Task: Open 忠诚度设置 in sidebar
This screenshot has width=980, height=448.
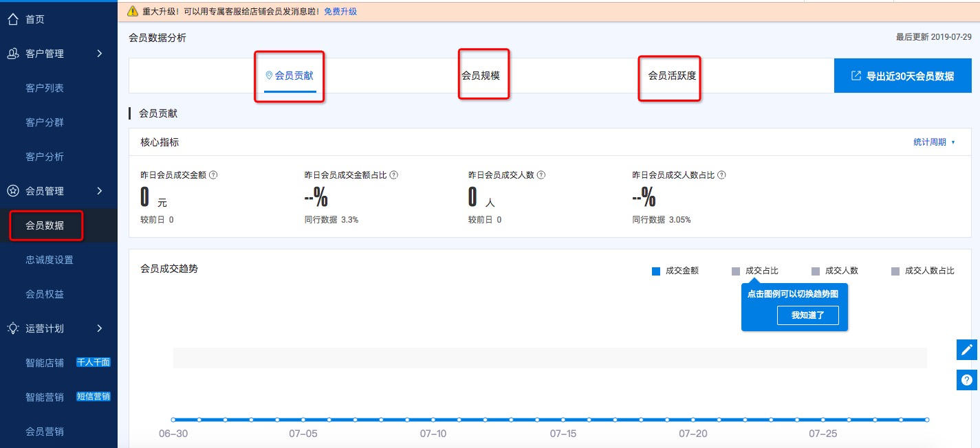Action: (50, 260)
